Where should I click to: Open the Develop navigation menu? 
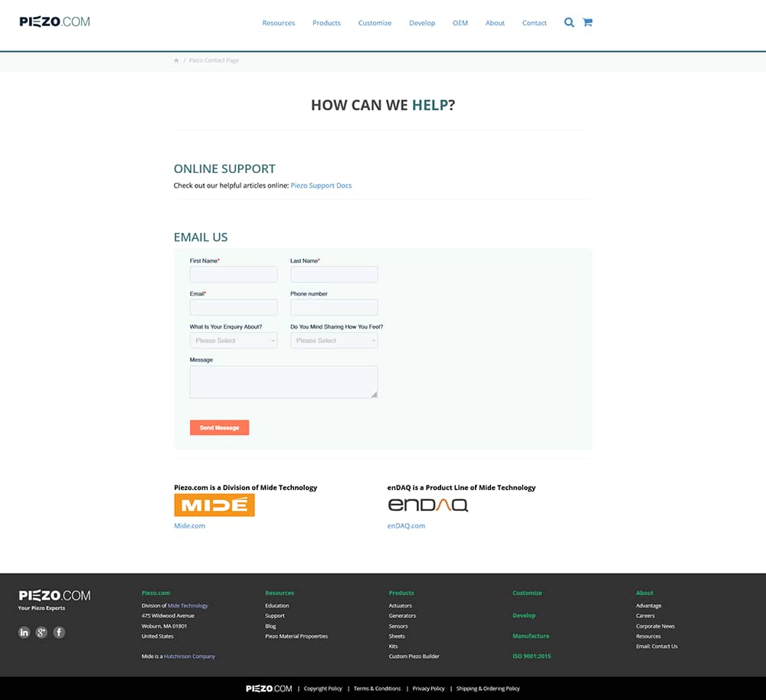pos(422,23)
